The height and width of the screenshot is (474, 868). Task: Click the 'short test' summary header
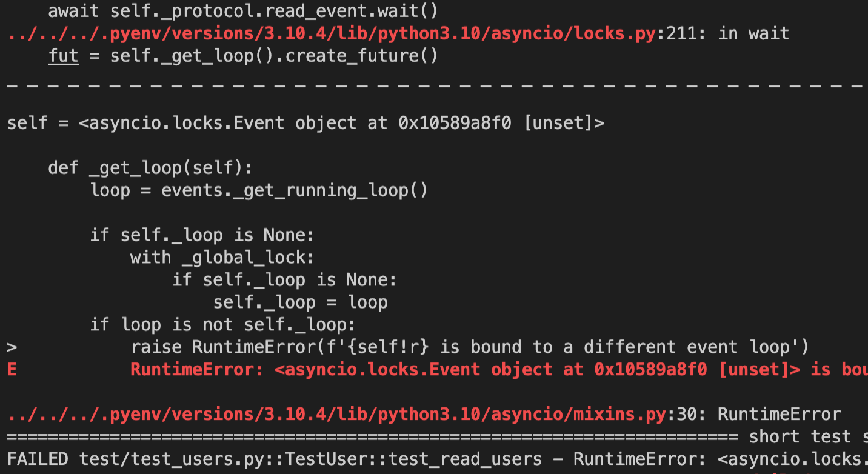click(809, 437)
